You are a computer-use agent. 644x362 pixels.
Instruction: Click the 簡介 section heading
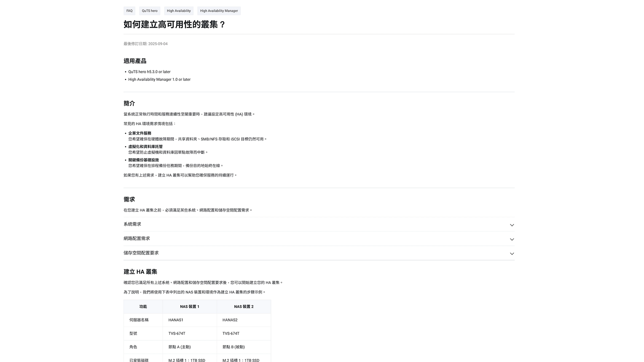[x=129, y=103]
